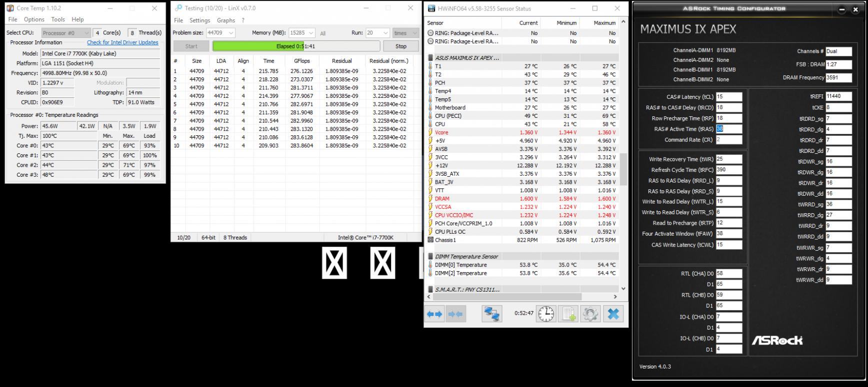The image size is (868, 387).
Task: Click the RTL (CHA) D0 value field
Action: pyautogui.click(x=728, y=274)
